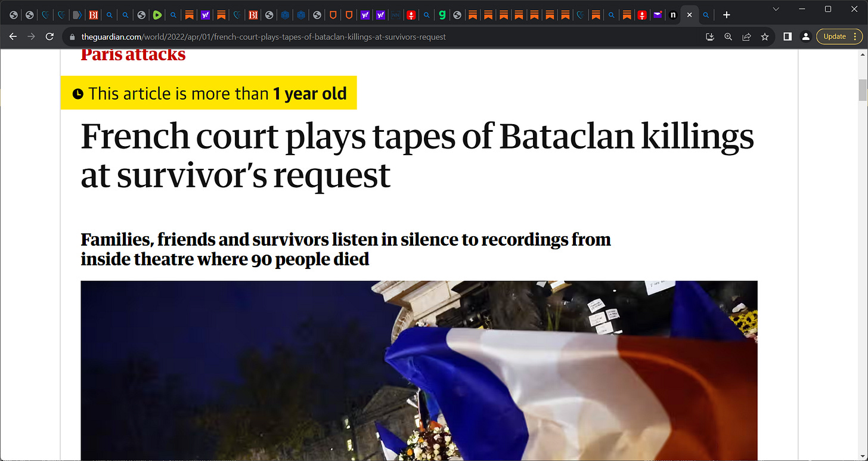Select the theguardian.com URL in address bar
This screenshot has height=461, width=868.
pos(263,37)
